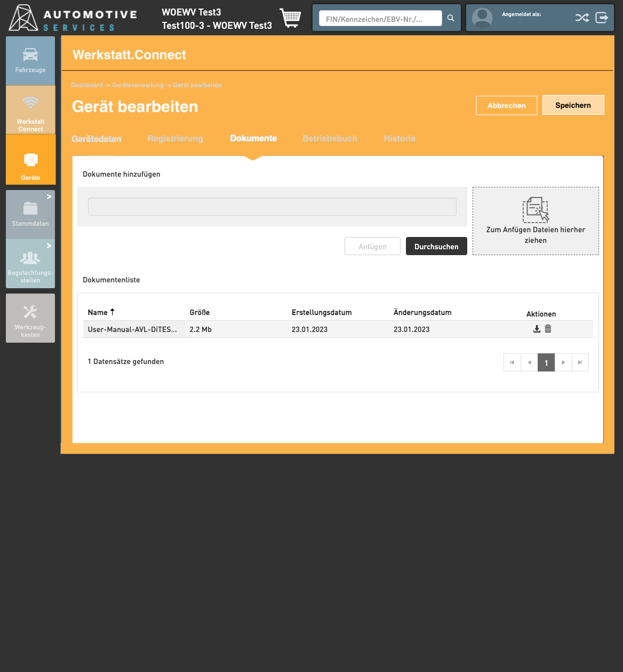Switch to the Betriebsbuch tab
The height and width of the screenshot is (672, 623).
point(330,138)
